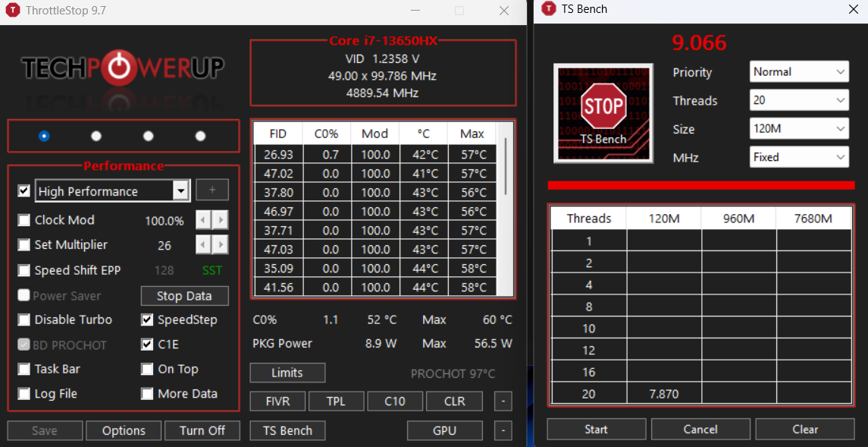Click the minus button next to CLR
The image size is (868, 447).
503,401
